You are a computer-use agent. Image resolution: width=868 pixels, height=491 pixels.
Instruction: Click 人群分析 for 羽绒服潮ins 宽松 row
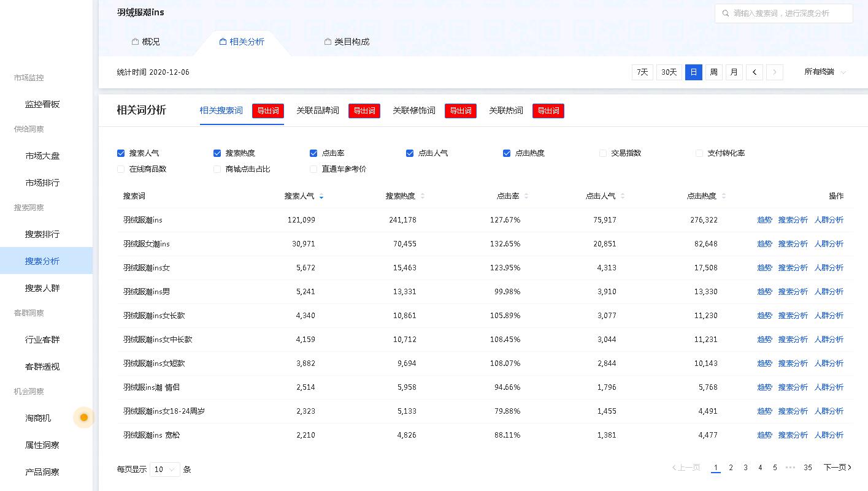point(829,435)
